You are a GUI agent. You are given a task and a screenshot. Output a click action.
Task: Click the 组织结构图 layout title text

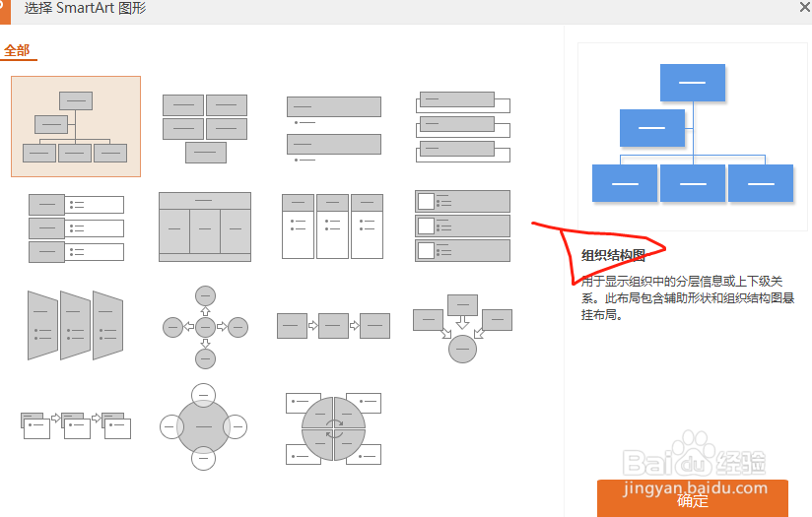pos(614,255)
